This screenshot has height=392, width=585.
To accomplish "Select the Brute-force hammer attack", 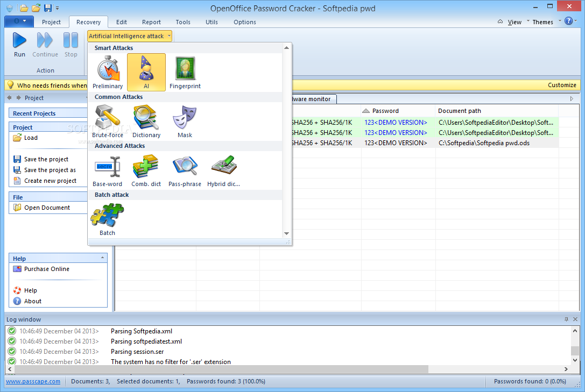I will coord(108,117).
